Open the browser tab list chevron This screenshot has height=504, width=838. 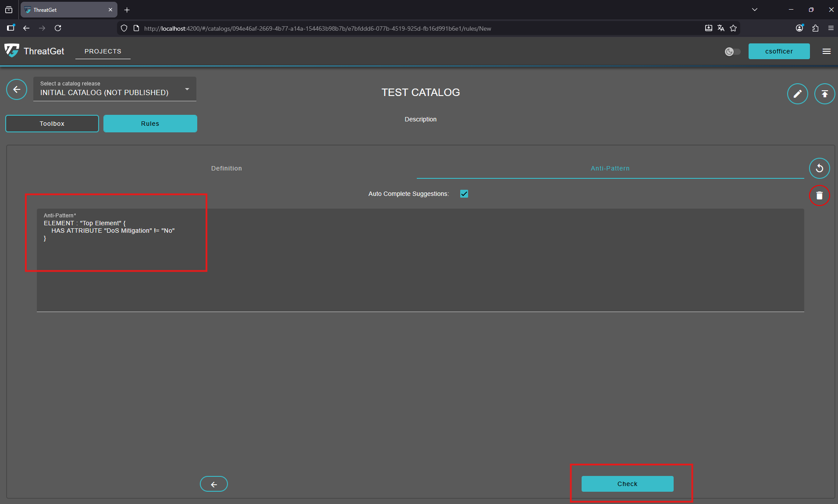pos(755,10)
